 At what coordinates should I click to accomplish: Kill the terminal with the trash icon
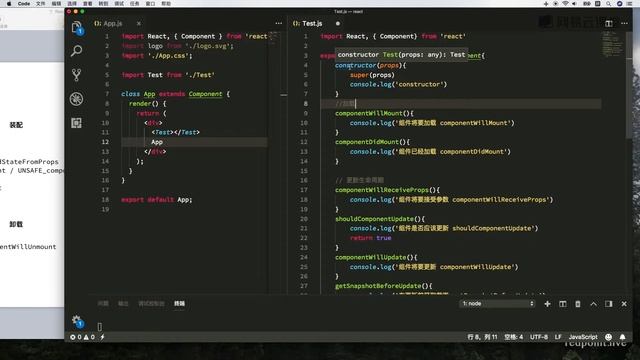point(578,304)
